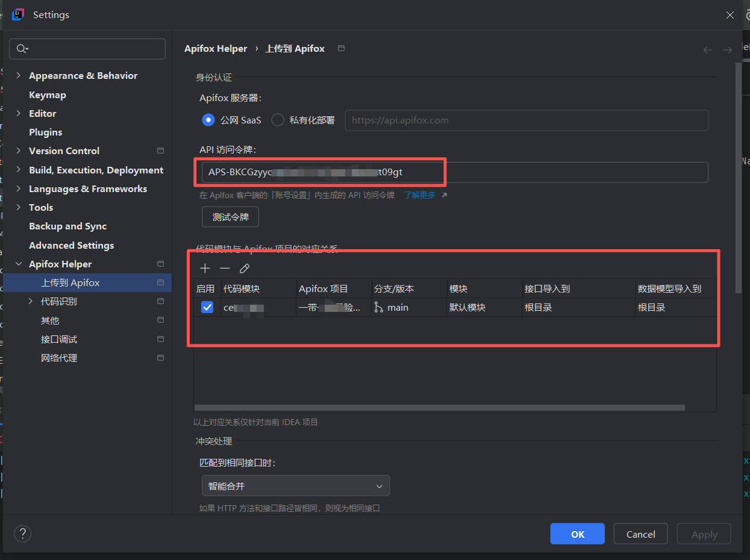Select the 公网 SaaS radio button
The image size is (750, 560).
pyautogui.click(x=208, y=120)
